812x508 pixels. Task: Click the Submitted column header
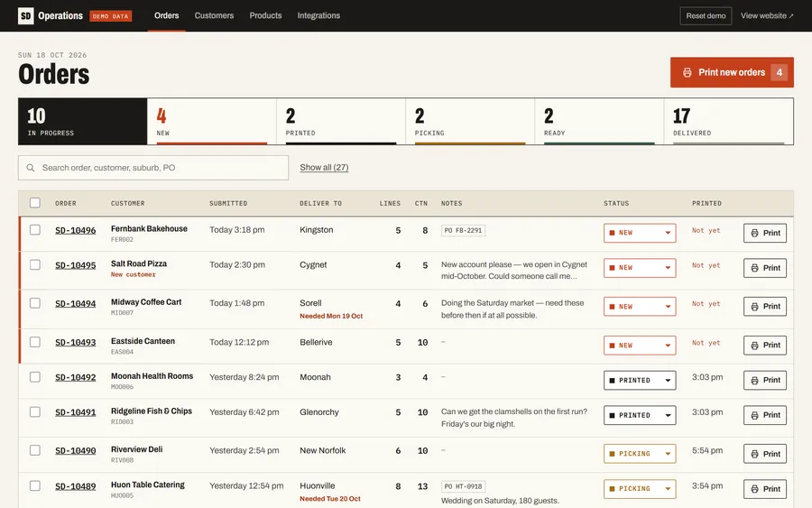click(228, 204)
